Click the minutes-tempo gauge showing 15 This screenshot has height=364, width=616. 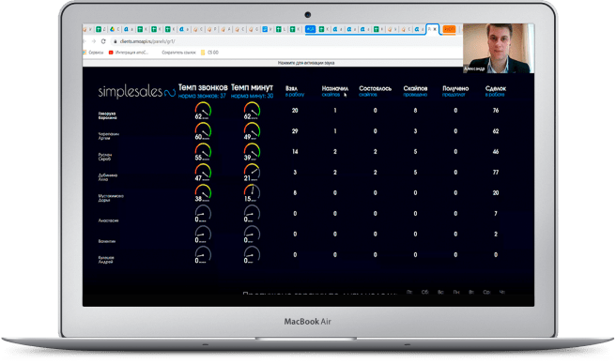point(252,193)
